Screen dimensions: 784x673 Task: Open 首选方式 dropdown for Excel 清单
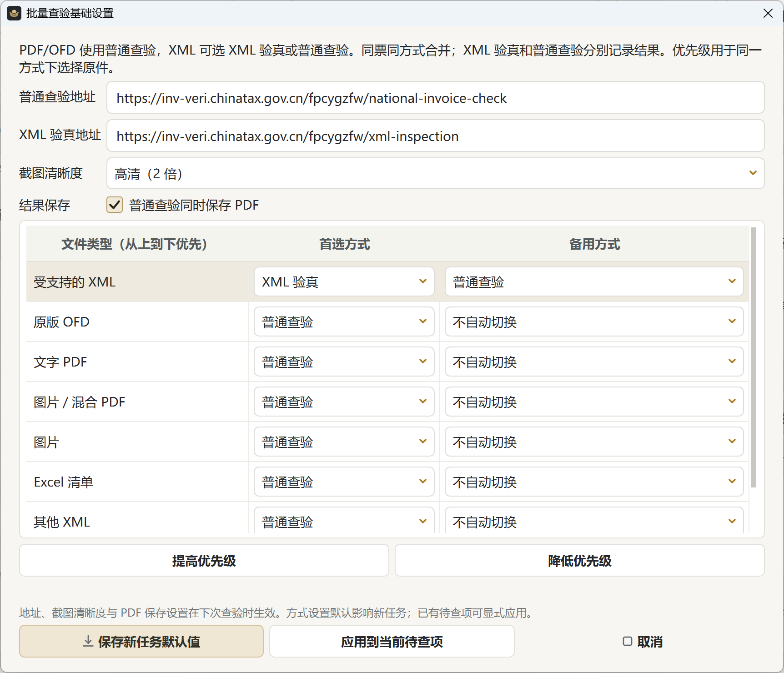pyautogui.click(x=344, y=482)
